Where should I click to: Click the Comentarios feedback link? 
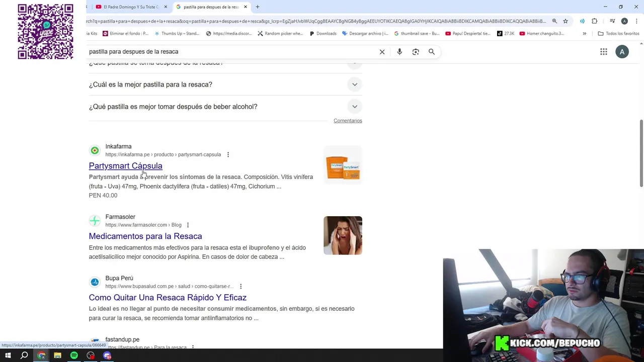348,121
